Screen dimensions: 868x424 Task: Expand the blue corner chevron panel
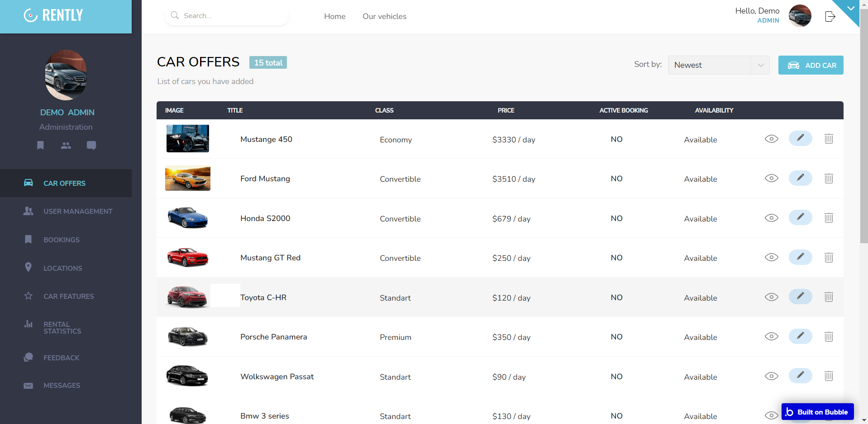(850, 8)
